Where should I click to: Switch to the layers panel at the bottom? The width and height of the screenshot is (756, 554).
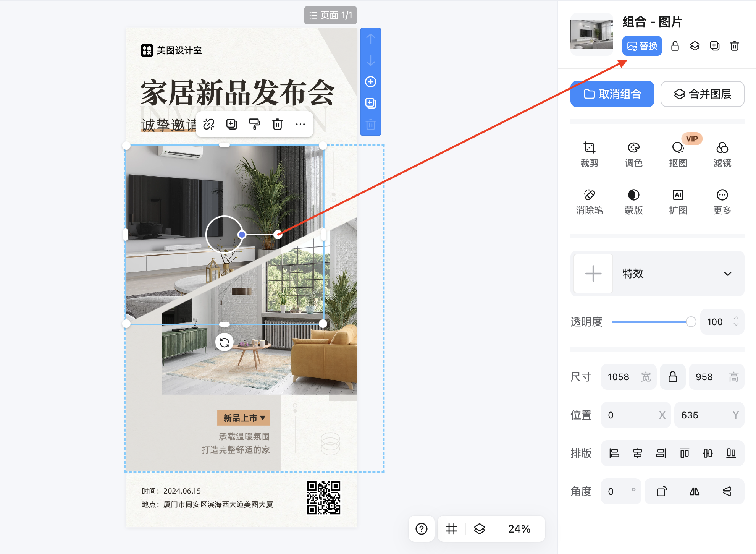click(x=480, y=529)
